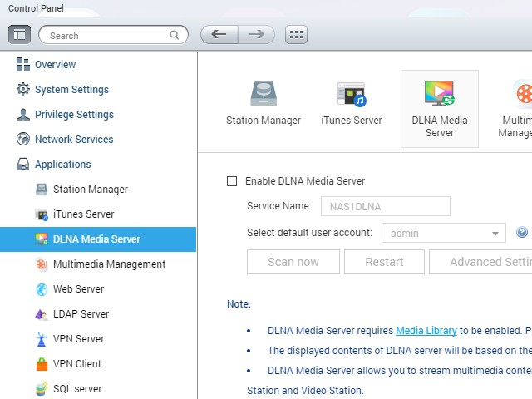Open iTunes Server large icon in top row
Image resolution: width=532 pixels, height=399 pixels.
pos(352,94)
